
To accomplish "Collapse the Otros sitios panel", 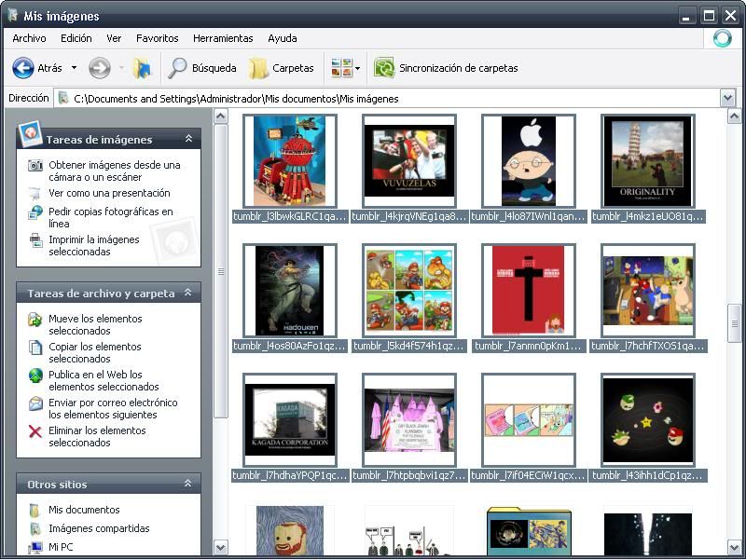I will (188, 485).
